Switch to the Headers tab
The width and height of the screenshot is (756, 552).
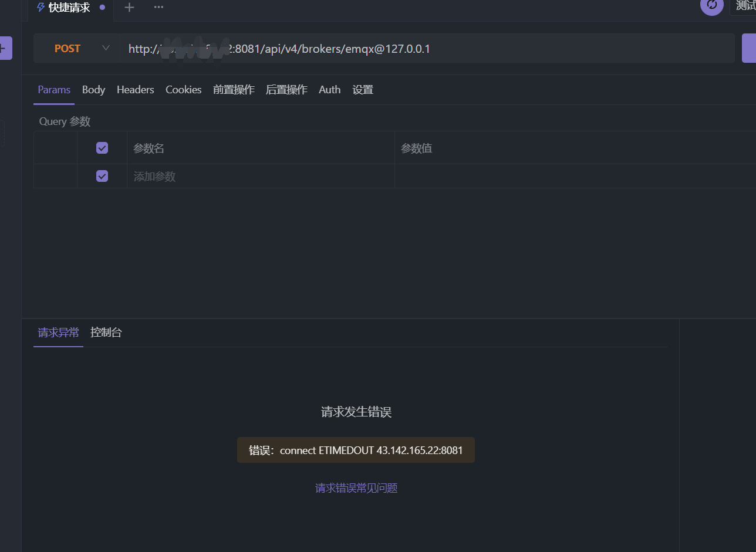point(135,90)
